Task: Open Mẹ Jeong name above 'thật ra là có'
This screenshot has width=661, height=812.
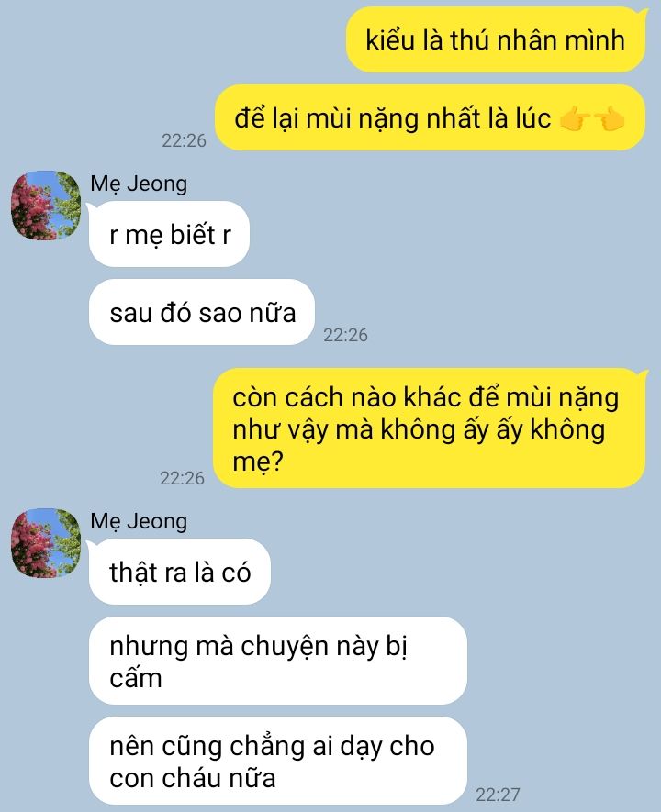Action: (139, 521)
